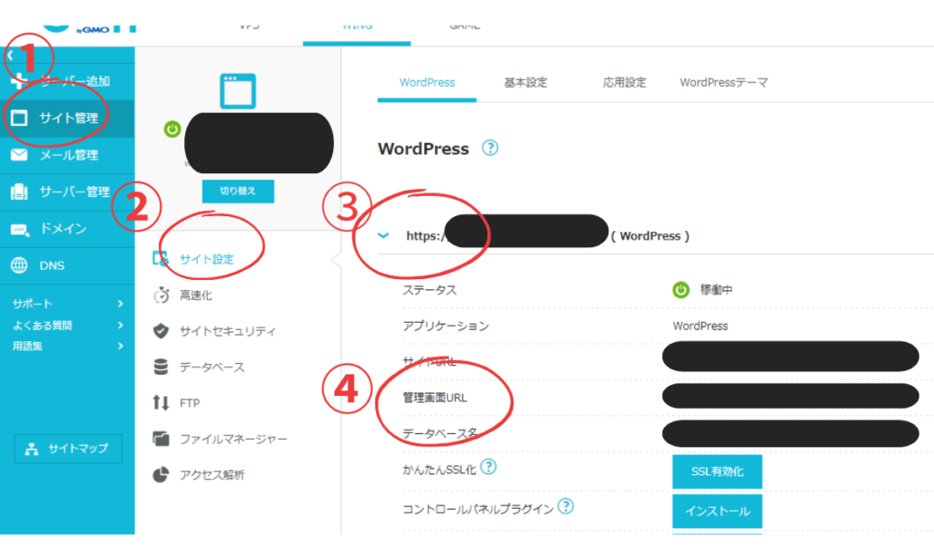934x560 pixels.
Task: Click the green power icon next to 稼働中
Action: [680, 290]
